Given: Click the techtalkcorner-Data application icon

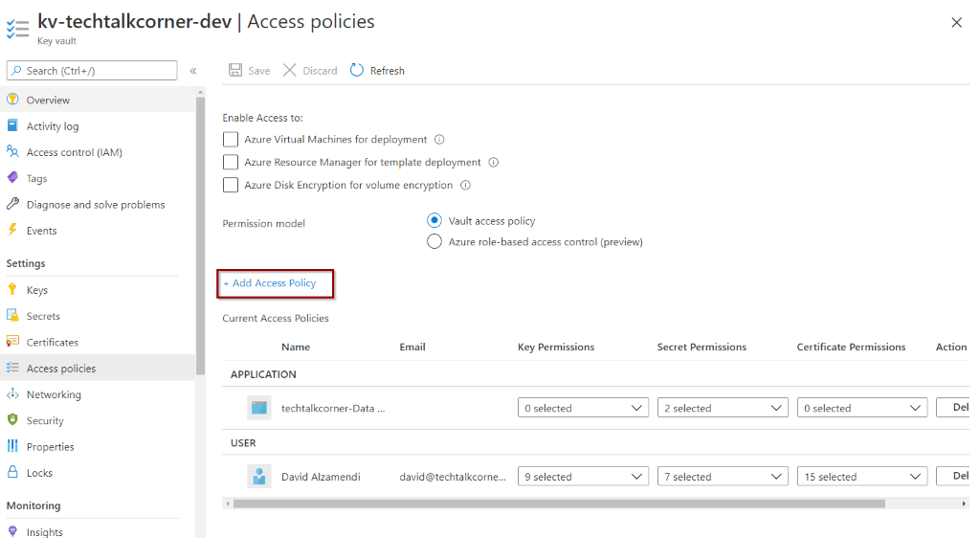Looking at the screenshot, I should 258,408.
